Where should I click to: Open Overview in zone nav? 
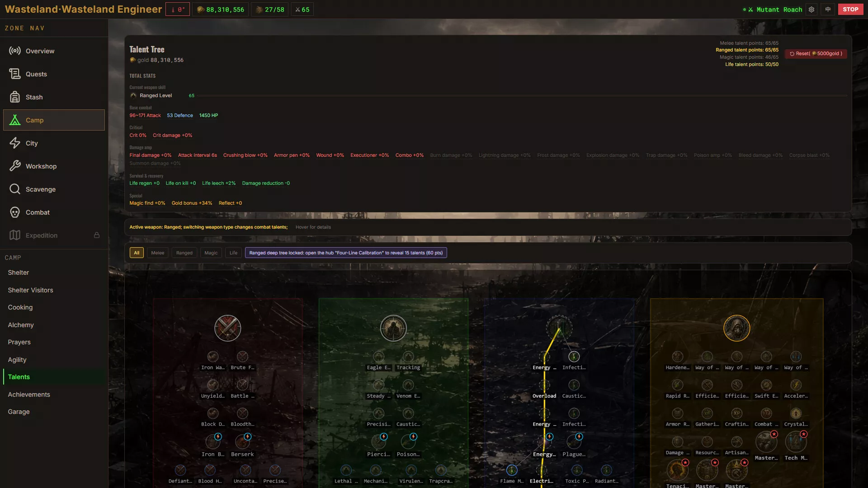[x=54, y=51]
